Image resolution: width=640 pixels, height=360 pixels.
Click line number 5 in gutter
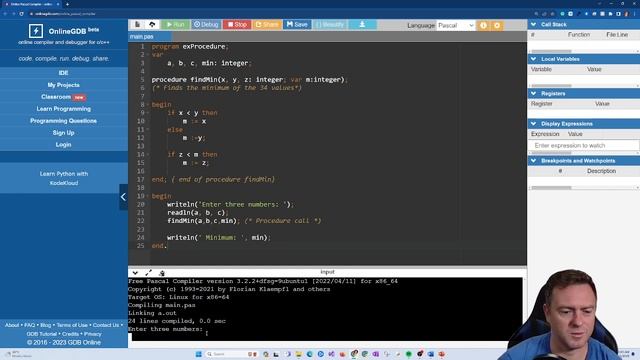(x=142, y=80)
